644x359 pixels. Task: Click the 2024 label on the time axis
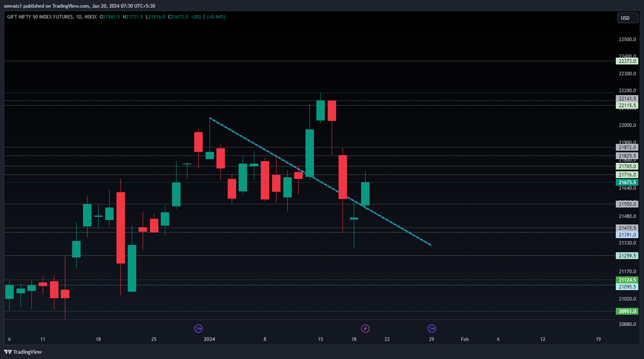coord(210,339)
